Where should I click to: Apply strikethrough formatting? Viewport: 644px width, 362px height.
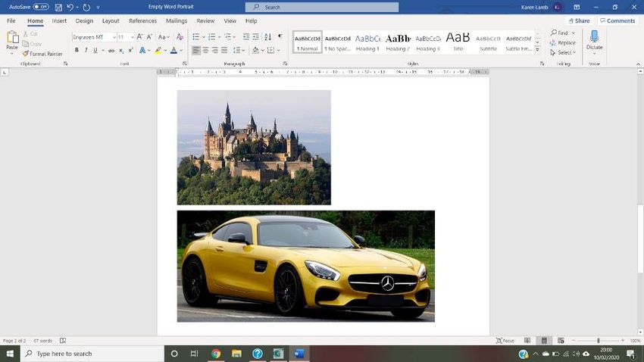[111, 50]
